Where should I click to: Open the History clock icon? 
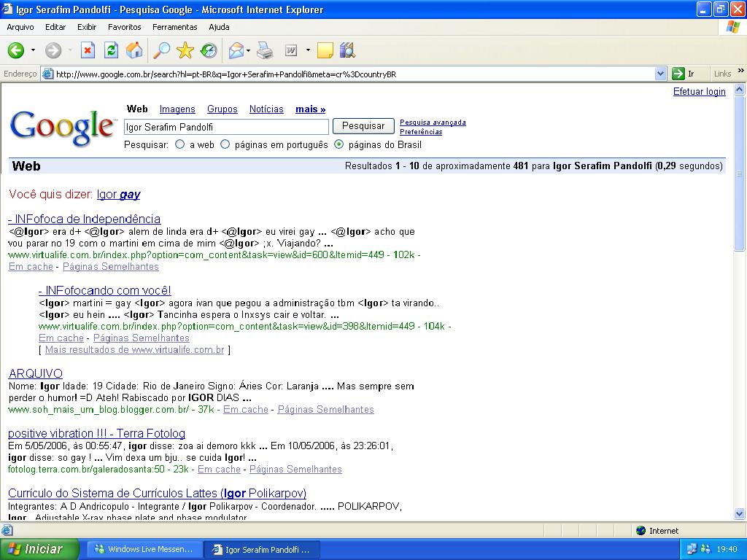[x=209, y=50]
